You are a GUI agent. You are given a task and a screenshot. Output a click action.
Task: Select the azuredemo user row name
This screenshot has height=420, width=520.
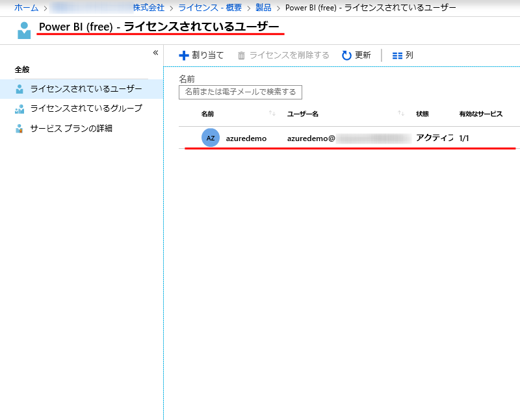coord(246,138)
